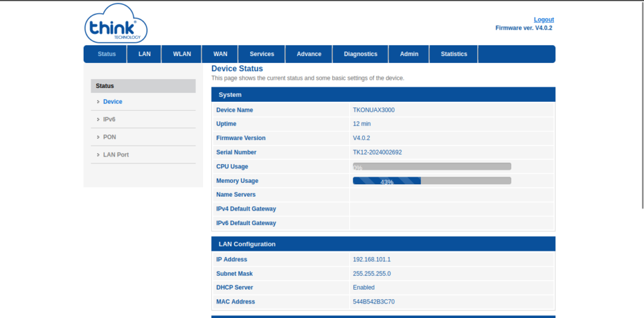
Task: Click the Think Technology logo
Action: (116, 24)
